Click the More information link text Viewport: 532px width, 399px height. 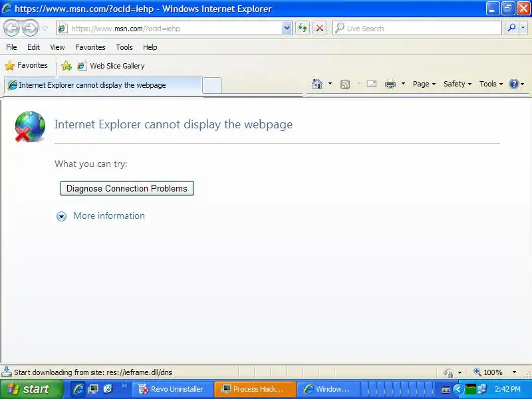tap(109, 215)
